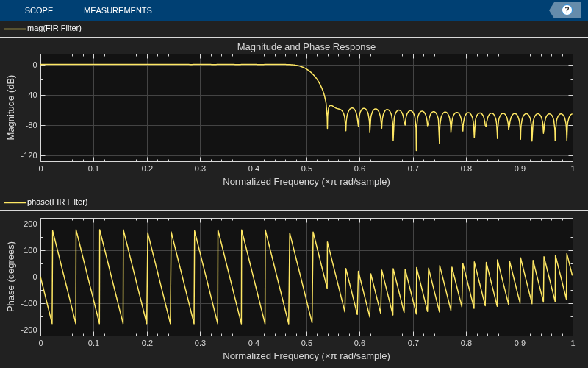Select the Magnitude and Phase Response title
Image resolution: width=588 pixels, height=368 pixels.
pyautogui.click(x=306, y=47)
